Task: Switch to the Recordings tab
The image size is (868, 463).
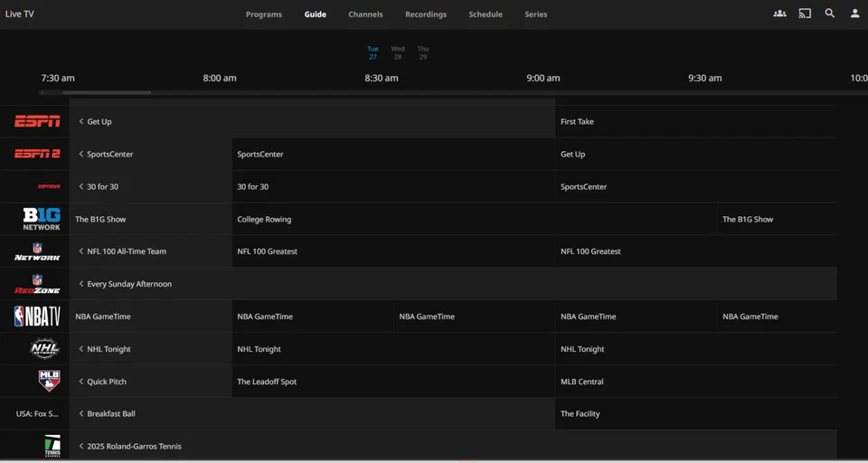Action: pyautogui.click(x=426, y=14)
